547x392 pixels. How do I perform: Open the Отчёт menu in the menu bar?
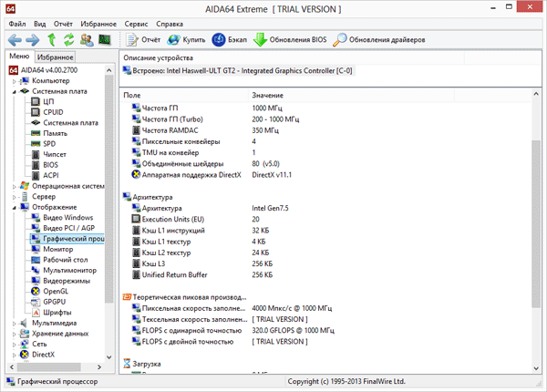tap(63, 24)
